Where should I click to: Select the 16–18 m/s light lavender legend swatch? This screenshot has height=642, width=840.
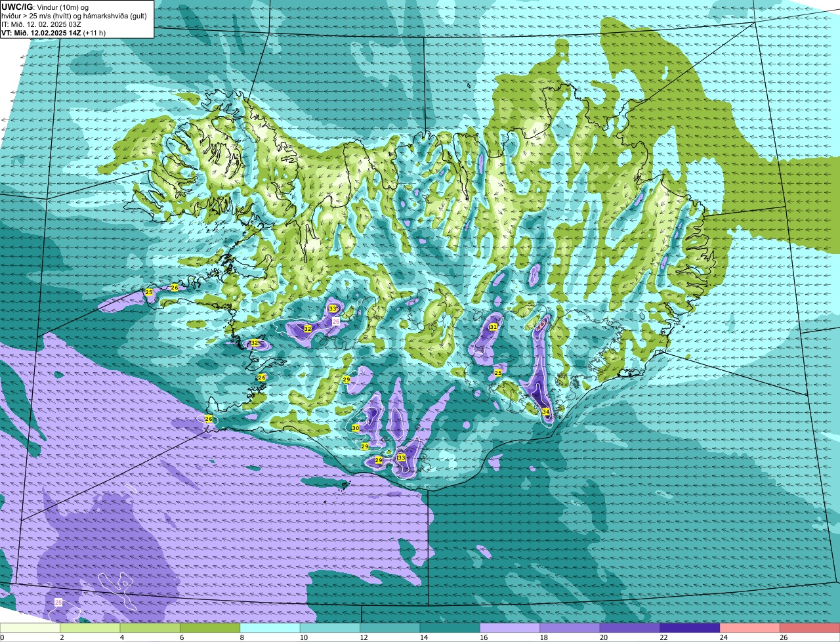pos(510,628)
